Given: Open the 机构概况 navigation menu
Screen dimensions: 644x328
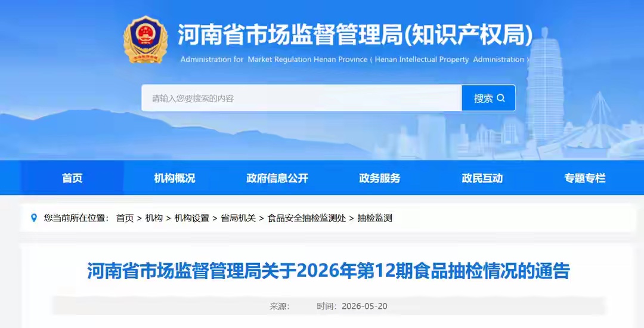Looking at the screenshot, I should pos(175,178).
